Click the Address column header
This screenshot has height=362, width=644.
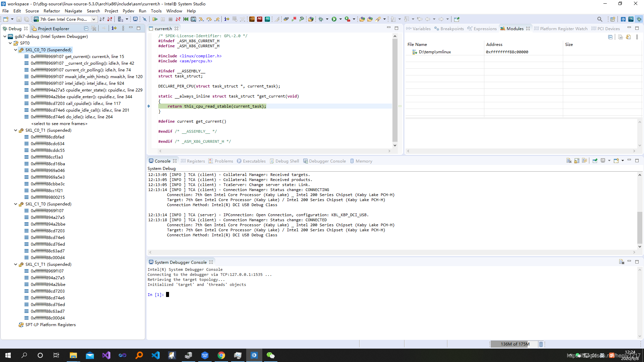pos(523,44)
